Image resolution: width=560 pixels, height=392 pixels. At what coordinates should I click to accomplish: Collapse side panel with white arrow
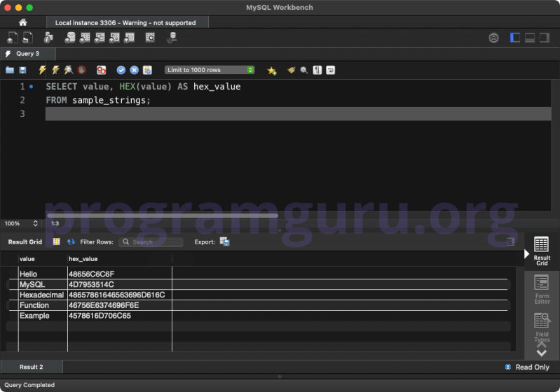[526, 254]
